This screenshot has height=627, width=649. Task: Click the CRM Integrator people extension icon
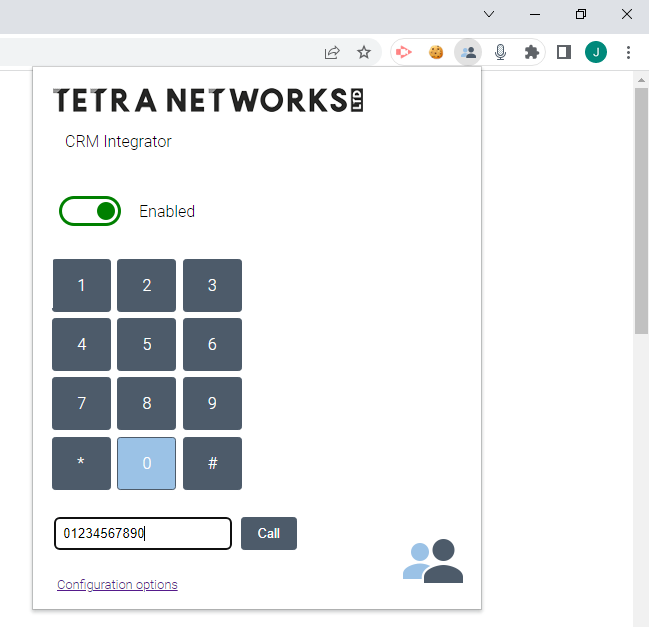(468, 53)
